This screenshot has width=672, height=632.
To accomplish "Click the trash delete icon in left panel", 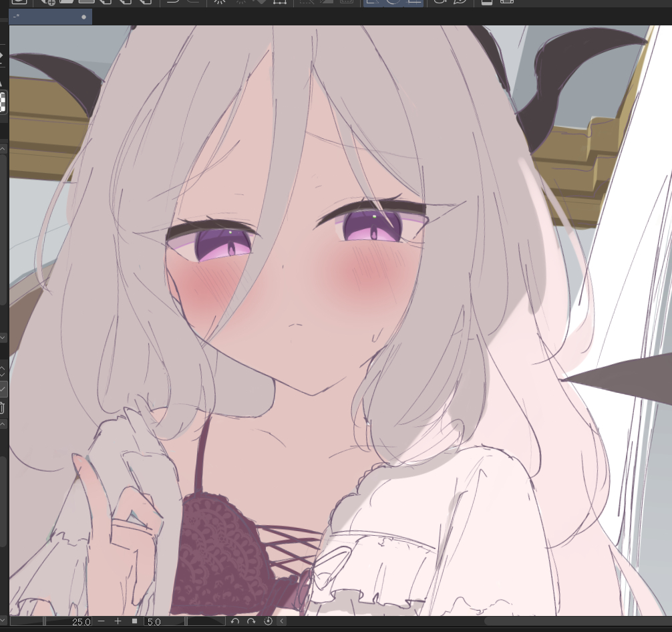I will coord(2,408).
